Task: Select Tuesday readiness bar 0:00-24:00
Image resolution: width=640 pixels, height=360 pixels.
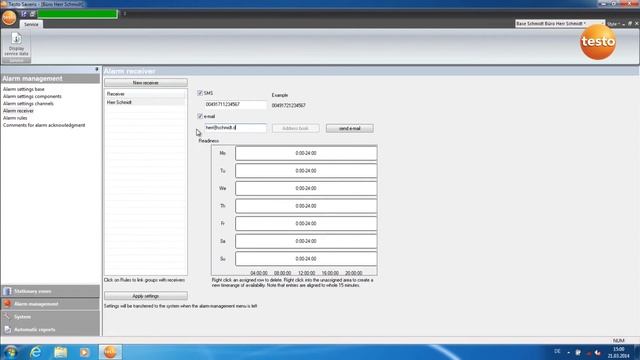Action: 306,171
